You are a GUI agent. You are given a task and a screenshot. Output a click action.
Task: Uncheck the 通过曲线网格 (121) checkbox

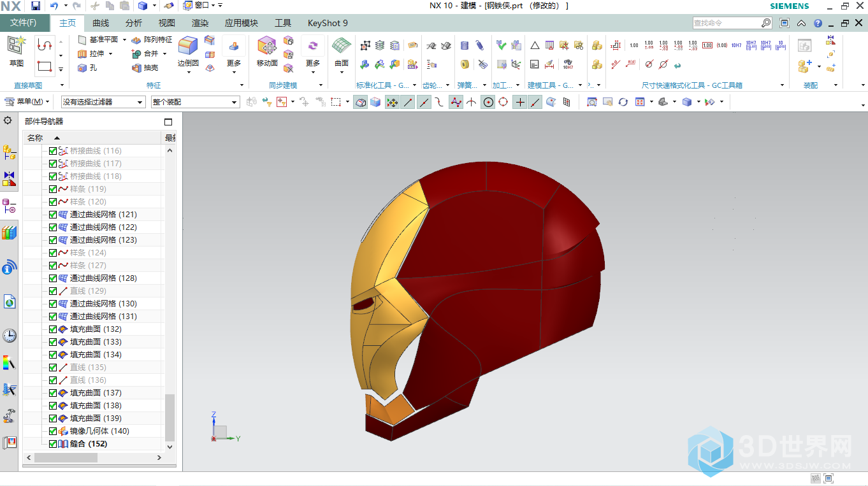(53, 215)
